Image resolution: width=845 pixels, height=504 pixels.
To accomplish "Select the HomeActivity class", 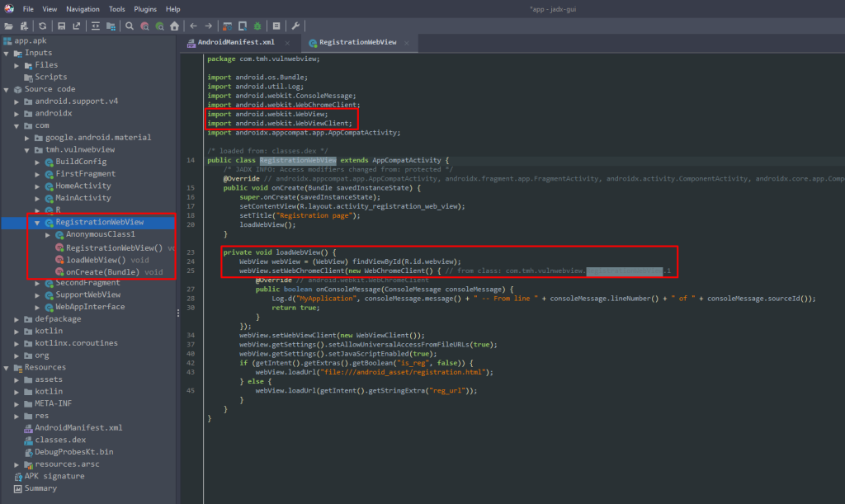I will pos(83,186).
